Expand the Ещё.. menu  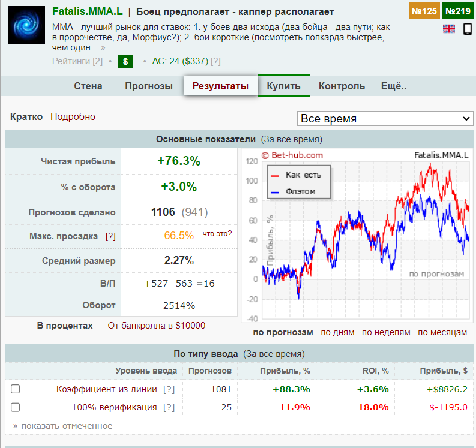point(394,86)
